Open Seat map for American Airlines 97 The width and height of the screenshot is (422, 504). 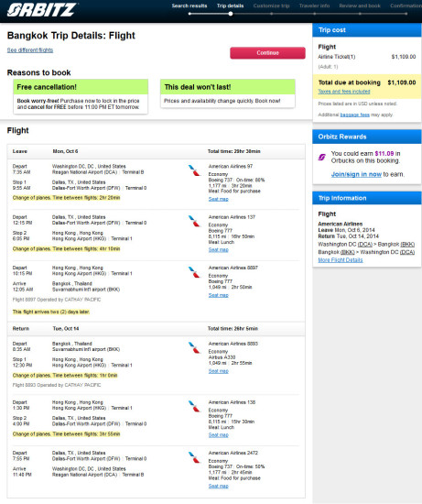tap(219, 199)
